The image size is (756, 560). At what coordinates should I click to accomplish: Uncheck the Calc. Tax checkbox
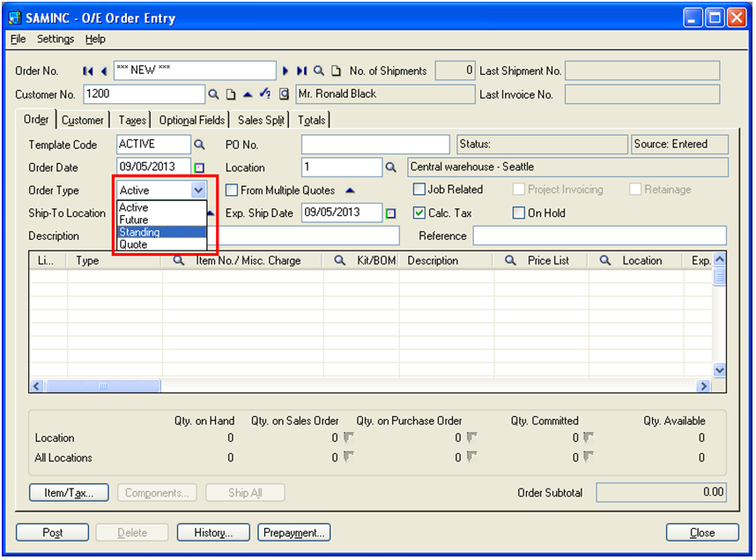(419, 213)
